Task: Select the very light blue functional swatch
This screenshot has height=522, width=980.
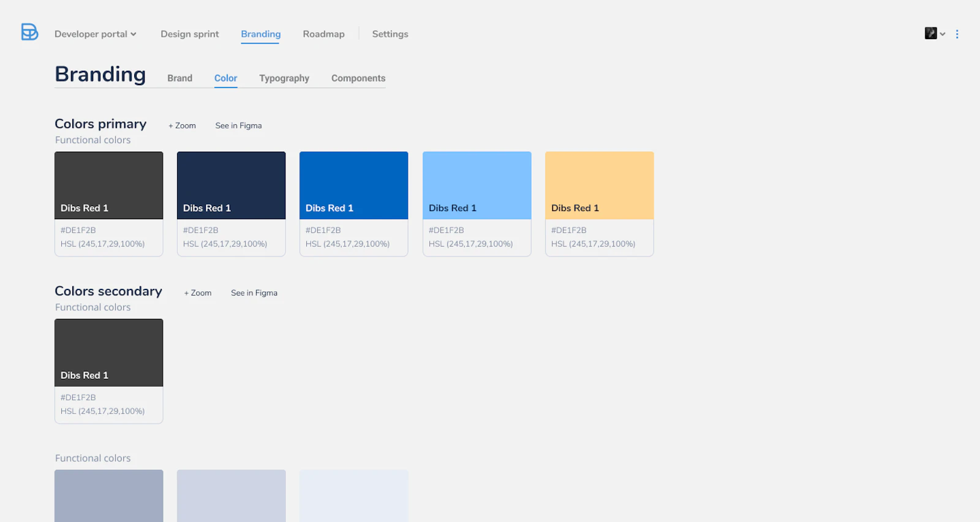Action: coord(354,496)
